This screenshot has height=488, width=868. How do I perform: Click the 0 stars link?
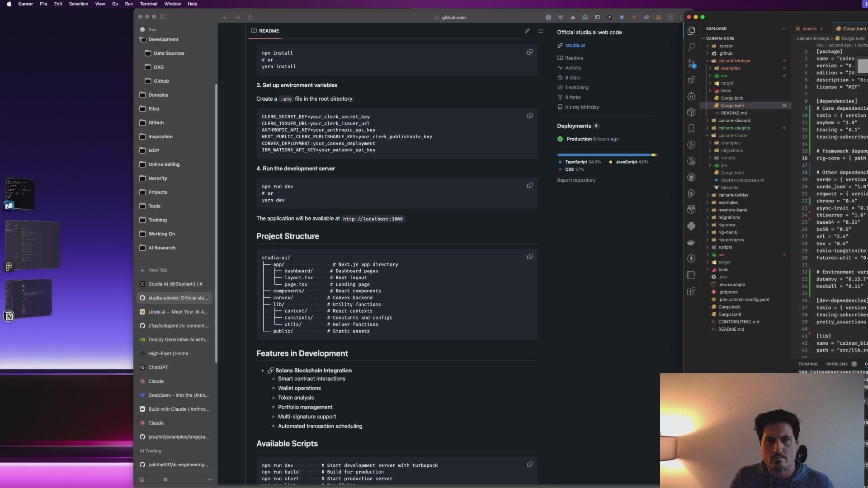pos(572,78)
